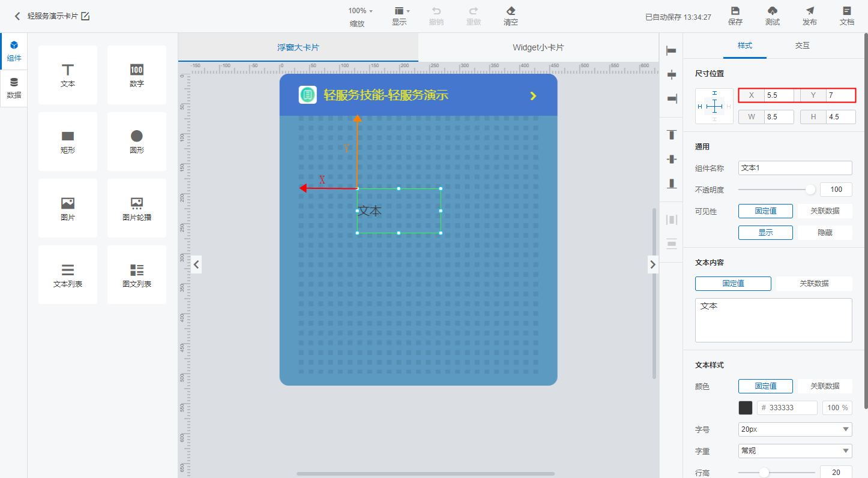This screenshot has height=478, width=868.
Task: Open the 文档 documentation
Action: pos(847,16)
